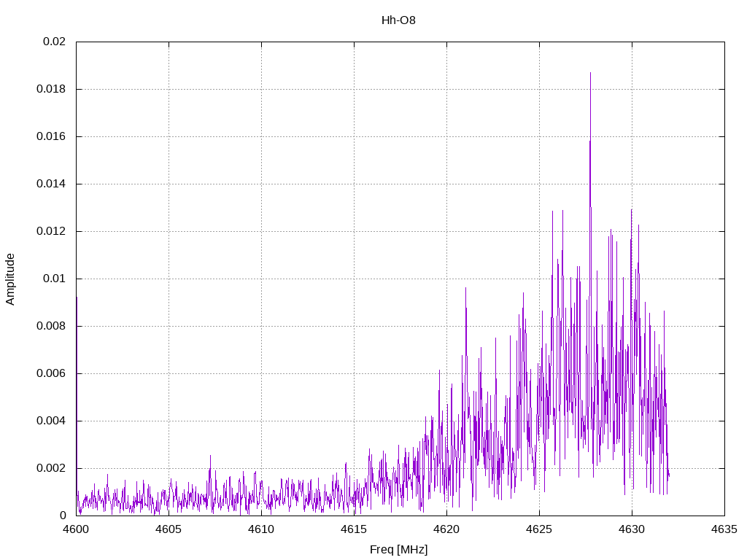The width and height of the screenshot is (747, 560).
Task: Click the Freq [MHz] axis label
Action: coord(398,550)
